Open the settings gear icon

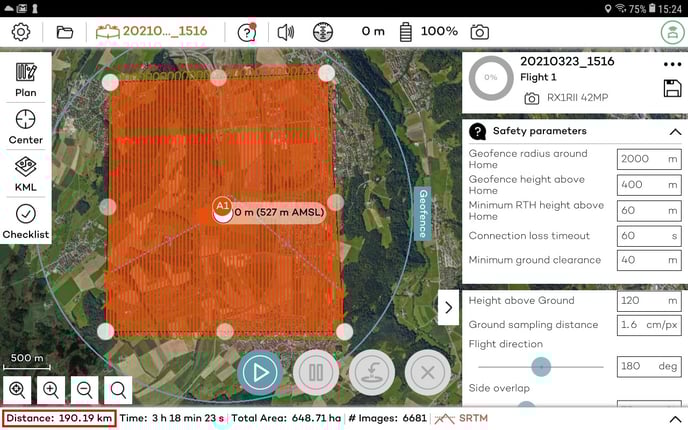21,31
